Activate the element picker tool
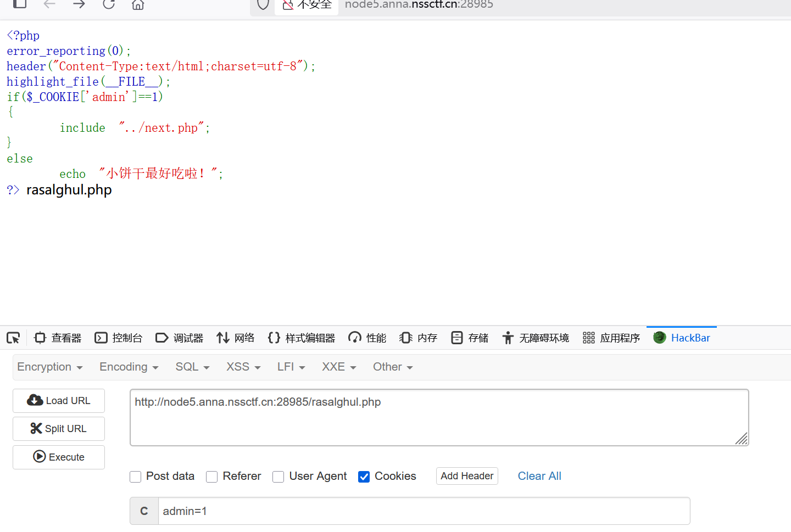The height and width of the screenshot is (532, 791). (x=13, y=338)
